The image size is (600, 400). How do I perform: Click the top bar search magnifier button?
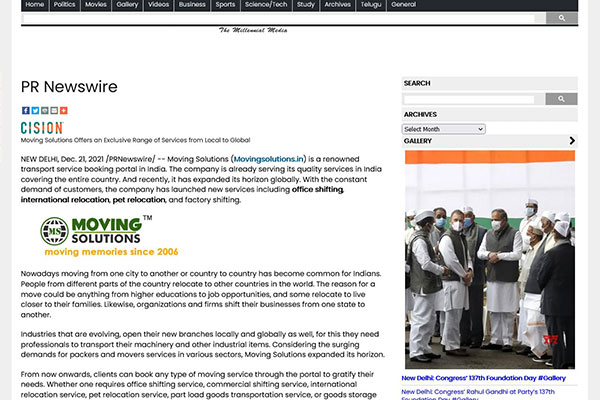click(x=561, y=18)
